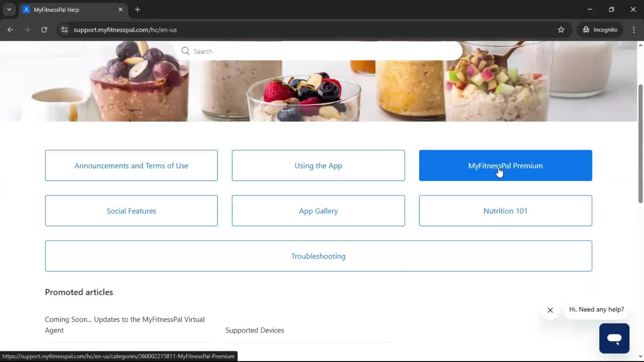644x362 pixels.
Task: Open a new tab with plus icon
Action: point(138,10)
